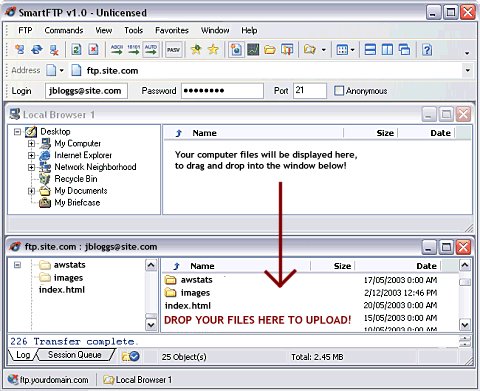480x391 pixels.
Task: Open the FTP menu
Action: 25,30
